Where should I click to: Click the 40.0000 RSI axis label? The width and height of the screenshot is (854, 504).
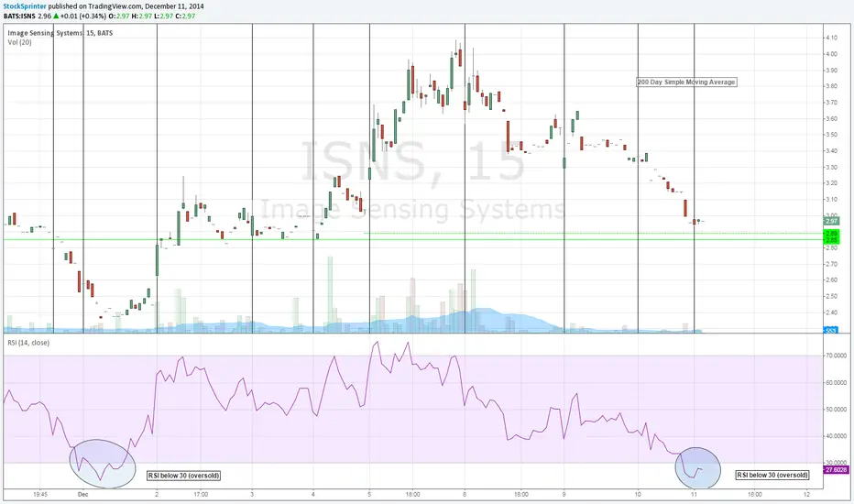(836, 436)
